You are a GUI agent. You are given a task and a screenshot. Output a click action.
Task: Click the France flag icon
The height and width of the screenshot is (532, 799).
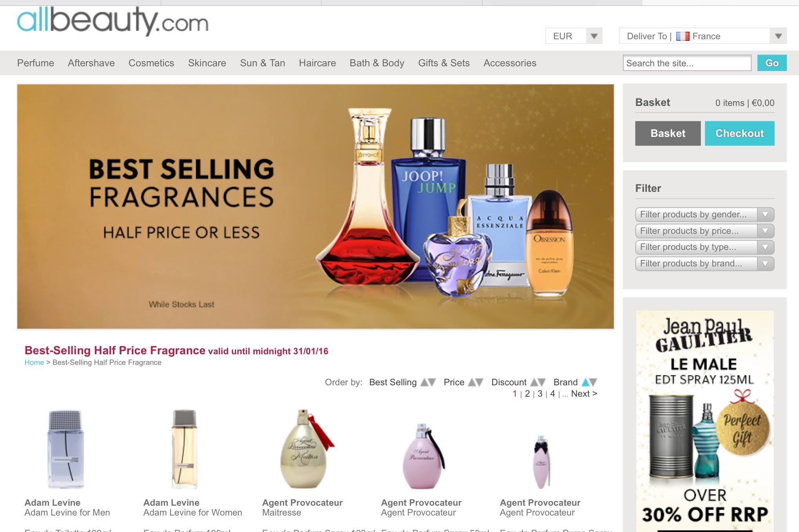(683, 36)
